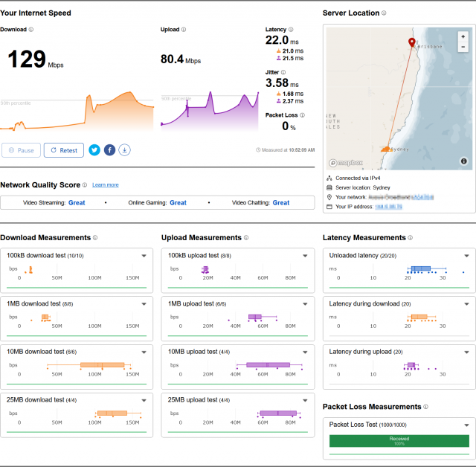Show info tooltip next to Latency
The width and height of the screenshot is (476, 467).
(291, 30)
